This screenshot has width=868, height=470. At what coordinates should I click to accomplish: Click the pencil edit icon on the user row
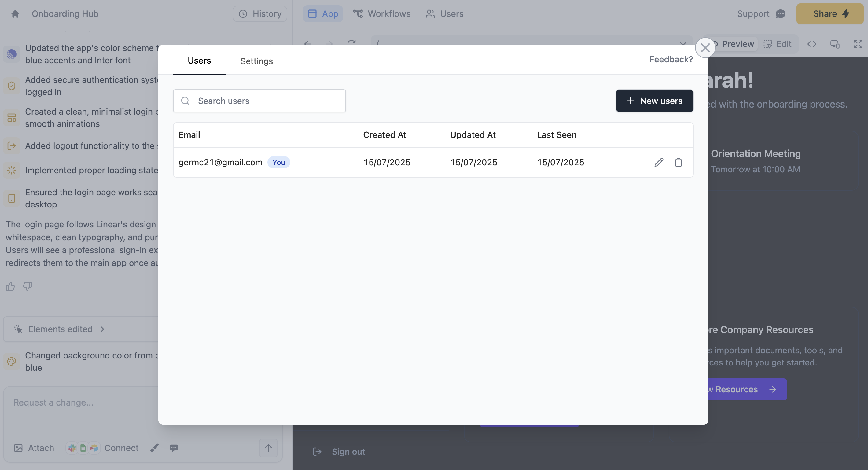[x=659, y=162]
